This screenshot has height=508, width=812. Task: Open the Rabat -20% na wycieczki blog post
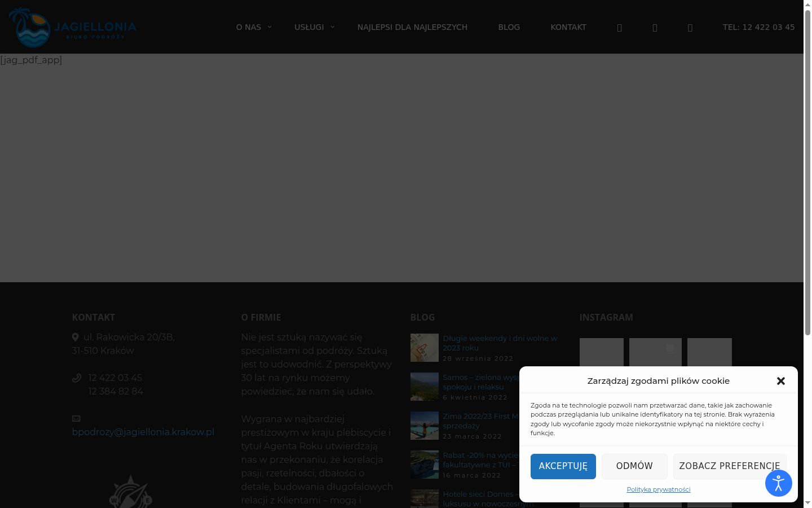click(x=480, y=460)
